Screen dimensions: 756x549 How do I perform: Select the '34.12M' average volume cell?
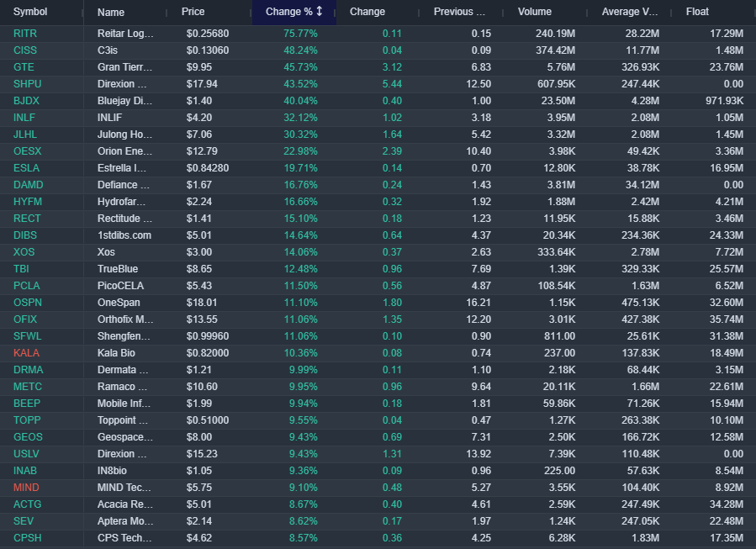[642, 185]
